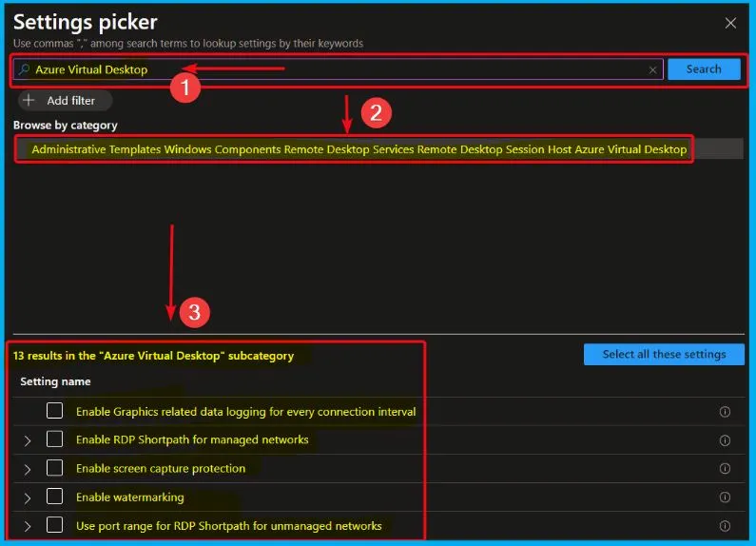Click the plus icon on Add filter
Screen dimensions: 756x546
pyautogui.click(x=29, y=100)
